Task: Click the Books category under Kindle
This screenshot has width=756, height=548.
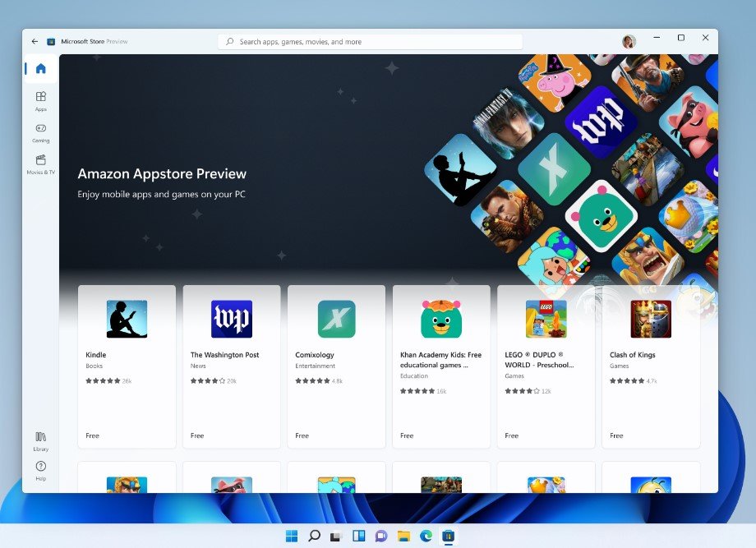Action: click(x=94, y=366)
